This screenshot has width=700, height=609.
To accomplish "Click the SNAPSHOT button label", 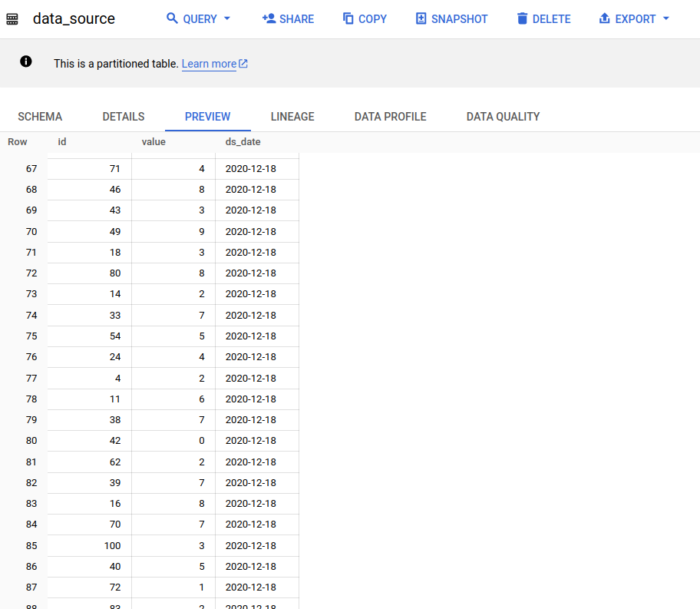I will click(x=459, y=18).
